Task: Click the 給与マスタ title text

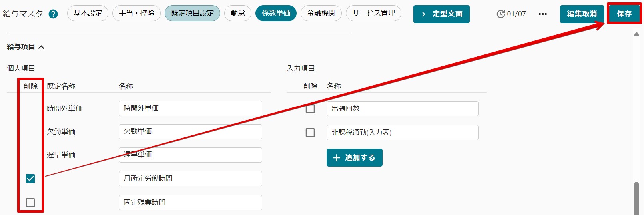Action: (23, 14)
